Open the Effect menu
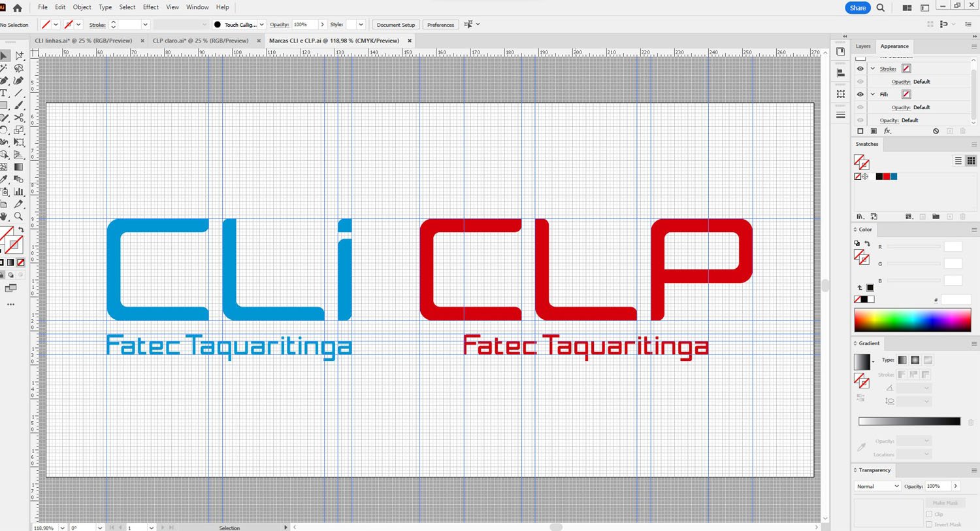The width and height of the screenshot is (980, 531). (x=150, y=7)
